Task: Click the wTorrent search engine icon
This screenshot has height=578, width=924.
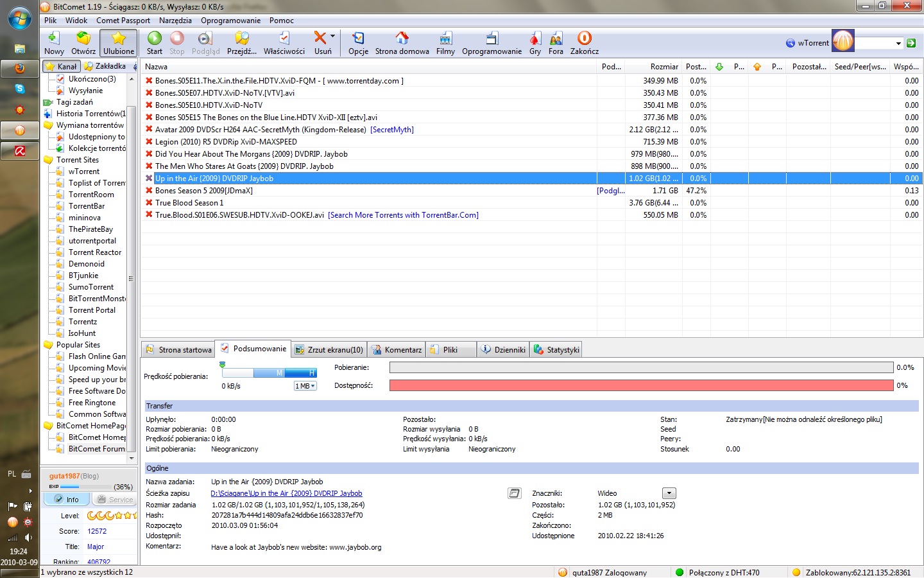Action: point(791,43)
